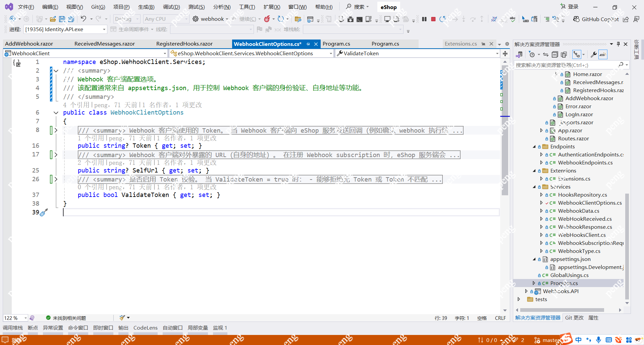Toggle Sync with Active Document
Viewport: 644px width, 345px height.
[x=546, y=55]
